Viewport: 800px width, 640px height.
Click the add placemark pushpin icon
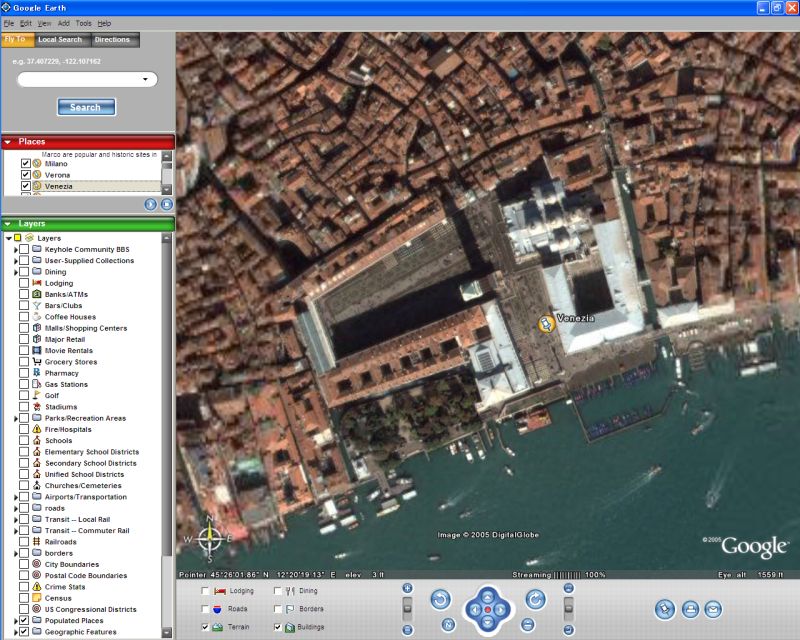665,609
